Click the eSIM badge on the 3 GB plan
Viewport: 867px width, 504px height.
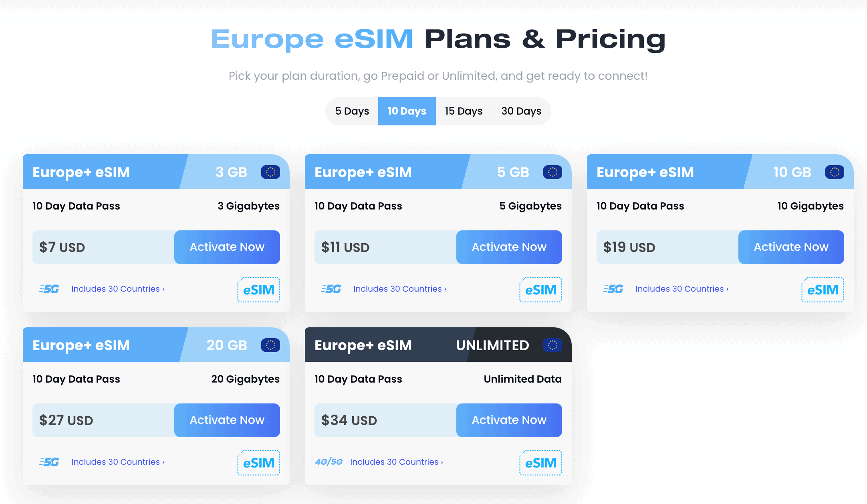tap(258, 290)
